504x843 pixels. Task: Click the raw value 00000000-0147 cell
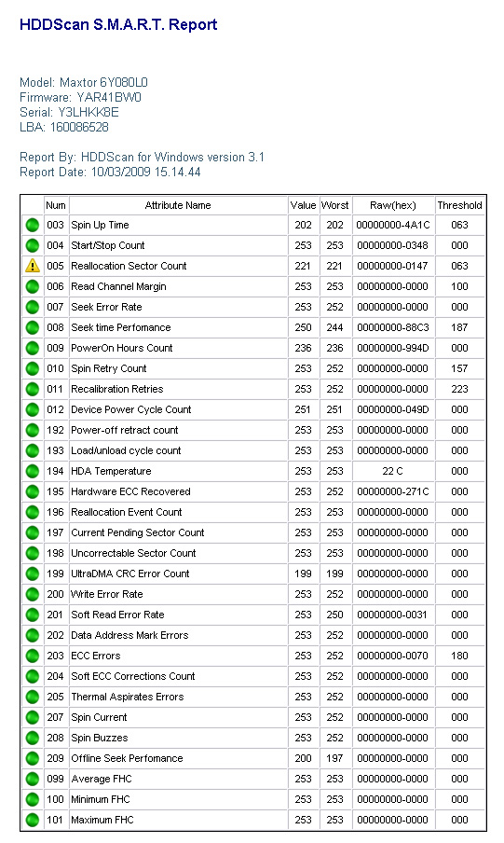[x=392, y=266]
